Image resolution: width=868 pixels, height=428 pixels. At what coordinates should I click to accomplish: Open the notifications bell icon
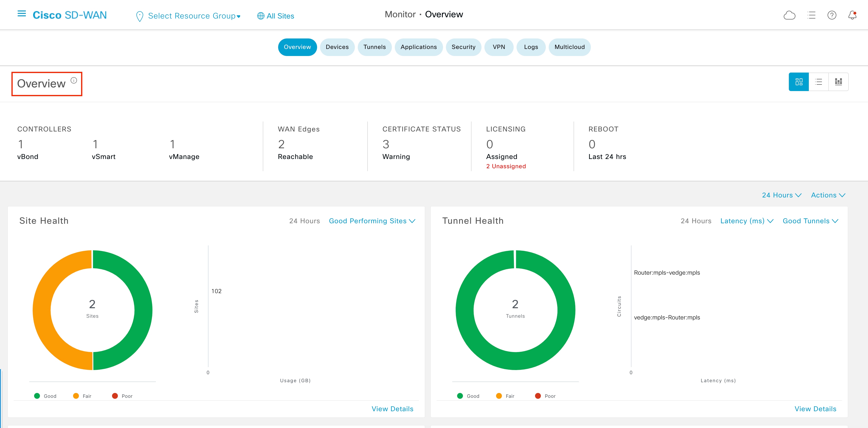pyautogui.click(x=852, y=15)
